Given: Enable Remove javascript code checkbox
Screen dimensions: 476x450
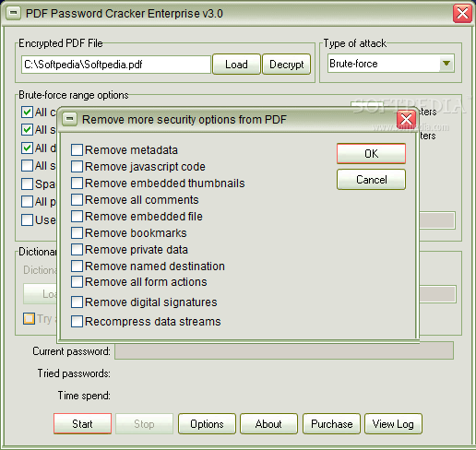Looking at the screenshot, I should coord(77,167).
